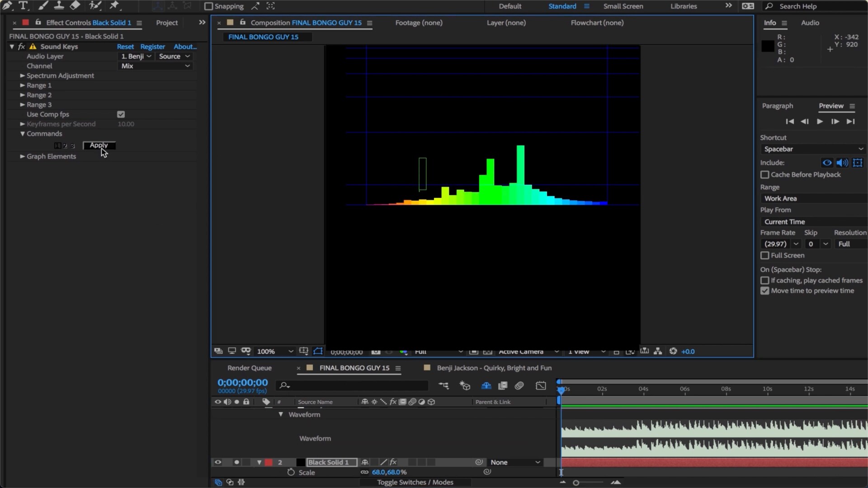Open the Graph Editor icon in timeline
Viewport: 868px width, 488px height.
coord(541,385)
